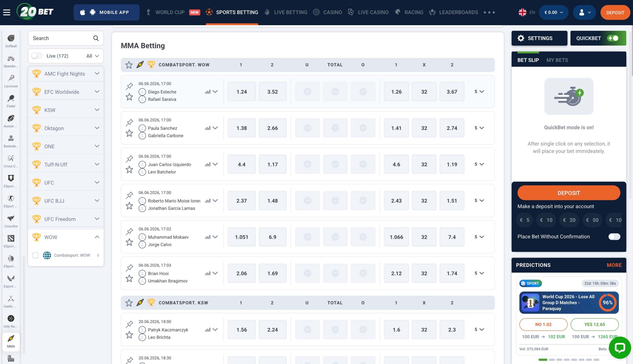
Task: Select the Cross-Country sport icon
Action: point(11,161)
